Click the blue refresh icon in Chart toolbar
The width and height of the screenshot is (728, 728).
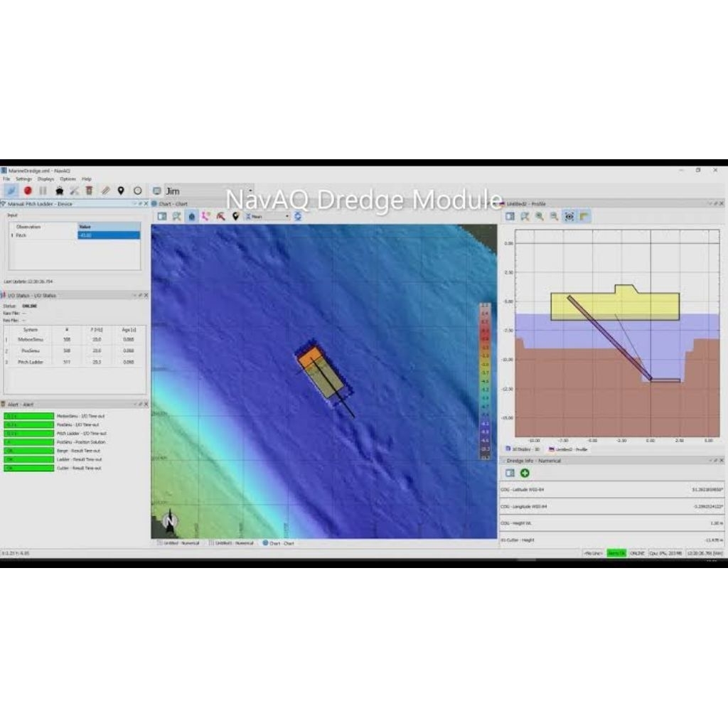298,216
